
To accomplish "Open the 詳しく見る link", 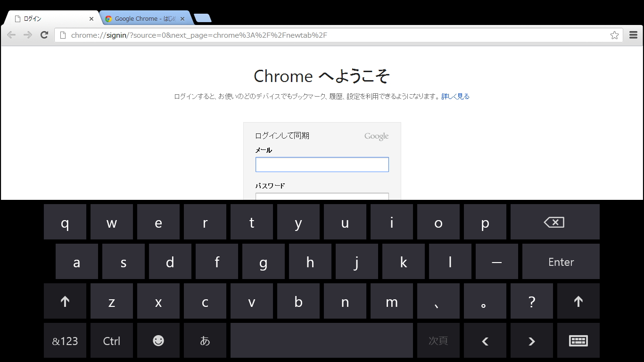I will pos(454,96).
